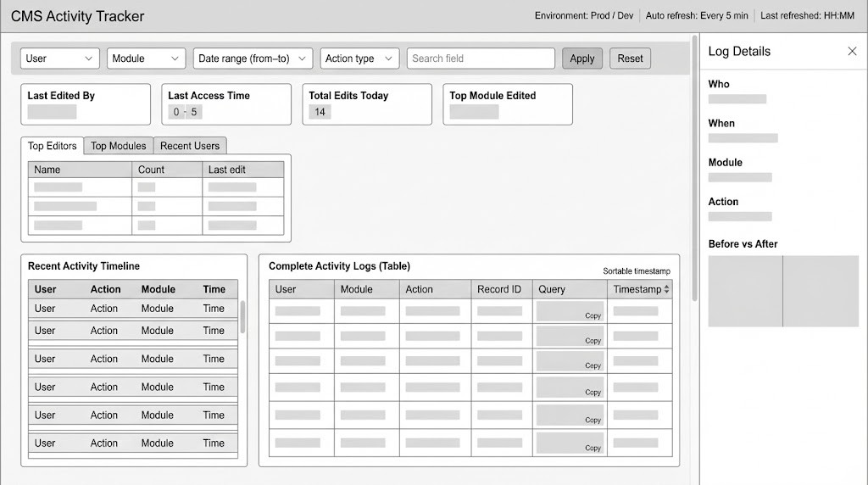868x485 pixels.
Task: Click the main page vertical scrollbar
Action: tap(695, 168)
